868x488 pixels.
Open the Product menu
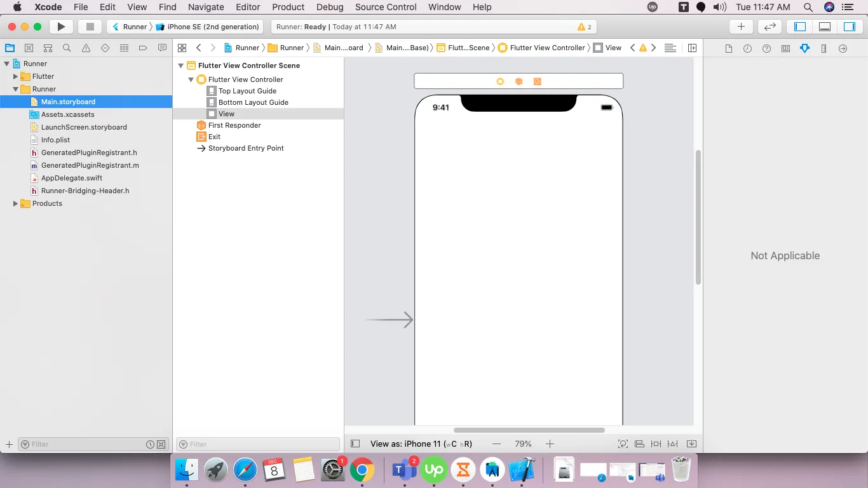click(x=288, y=7)
